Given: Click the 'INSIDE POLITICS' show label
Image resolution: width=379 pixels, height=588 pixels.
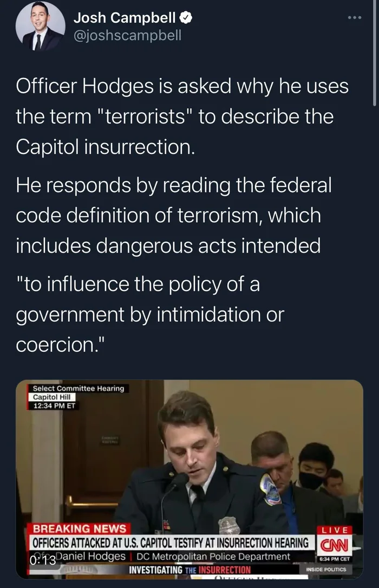Looking at the screenshot, I should tap(325, 569).
